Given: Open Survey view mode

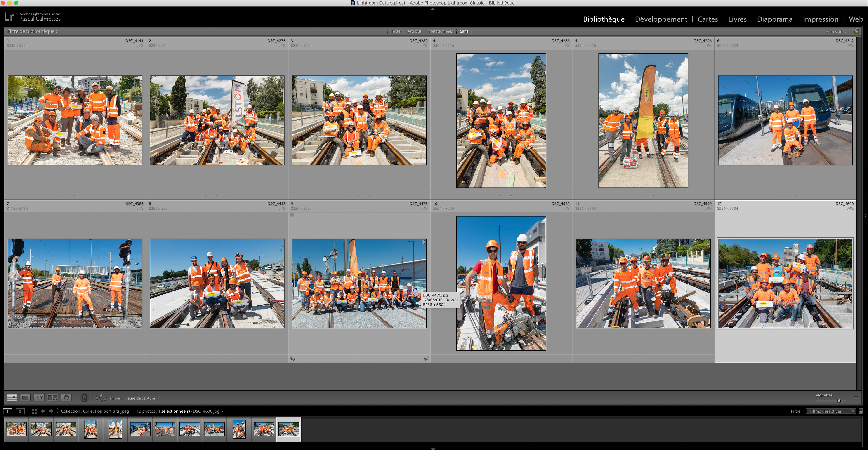Looking at the screenshot, I should 52,398.
